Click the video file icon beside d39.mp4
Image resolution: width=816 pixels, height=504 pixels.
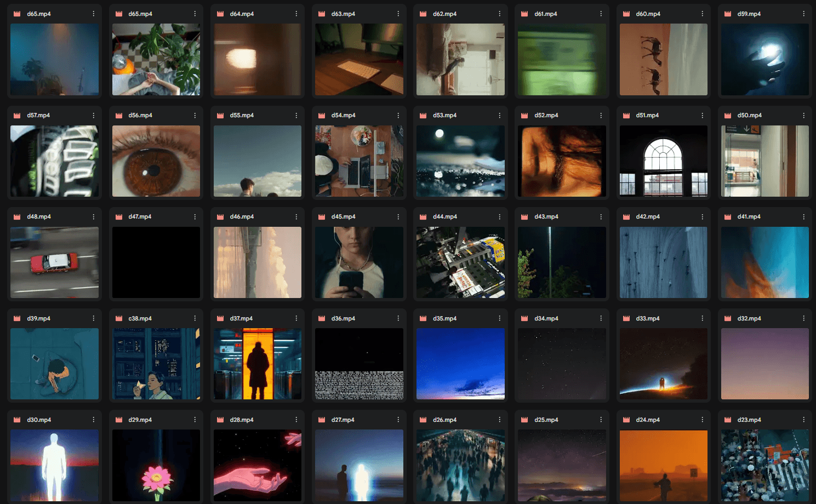pyautogui.click(x=17, y=318)
